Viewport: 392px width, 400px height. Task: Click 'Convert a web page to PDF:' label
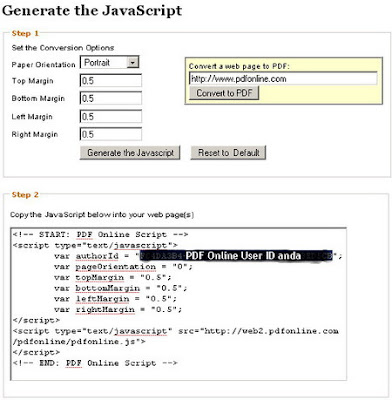click(x=239, y=66)
